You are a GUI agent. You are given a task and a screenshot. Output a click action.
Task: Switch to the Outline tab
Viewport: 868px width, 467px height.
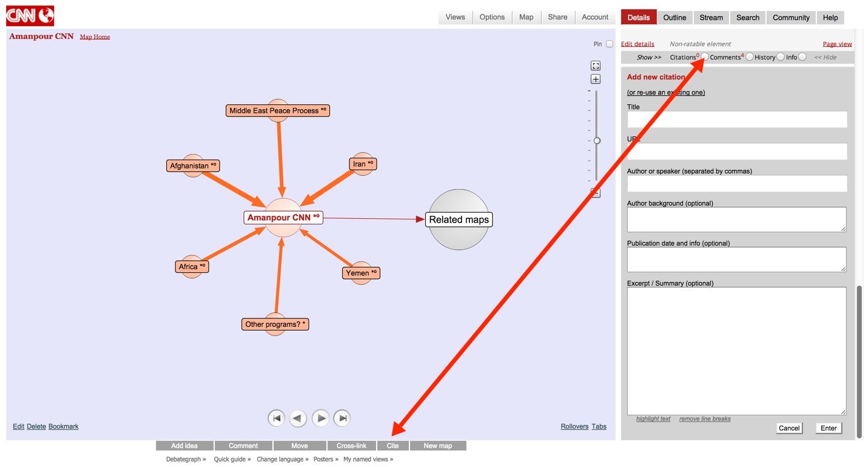point(675,18)
